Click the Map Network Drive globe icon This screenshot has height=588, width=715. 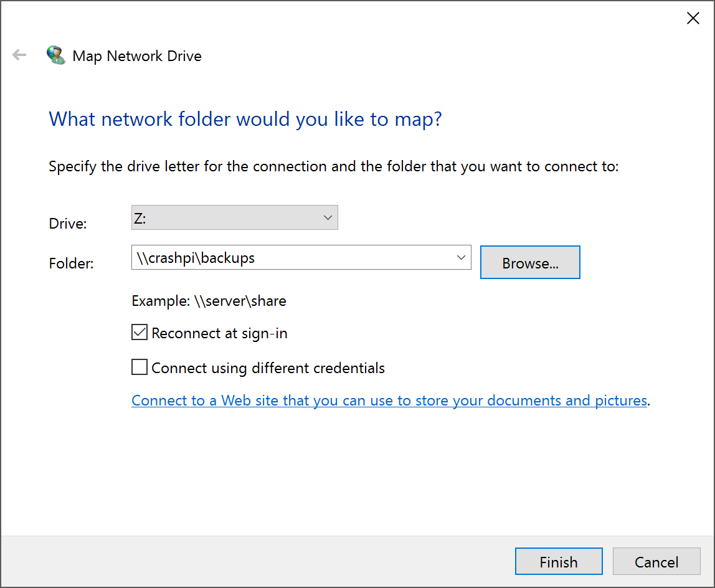point(56,55)
